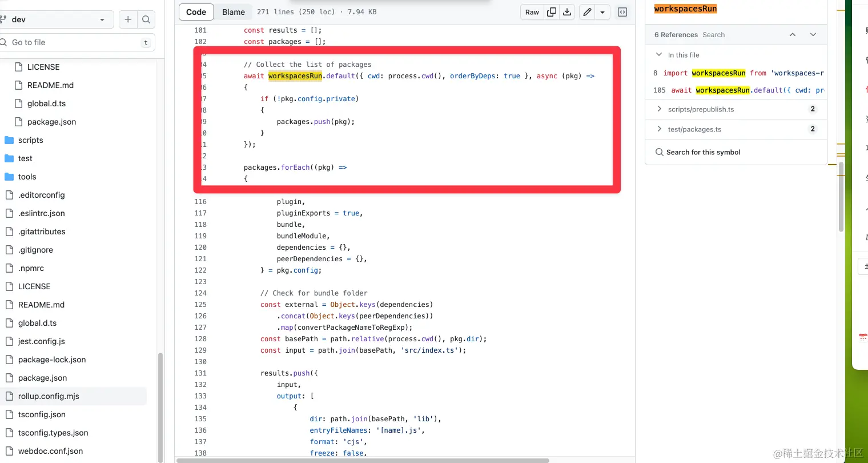Open line 105 await workspacesRun reference
Viewport: 868px width, 463px height.
[x=736, y=90]
